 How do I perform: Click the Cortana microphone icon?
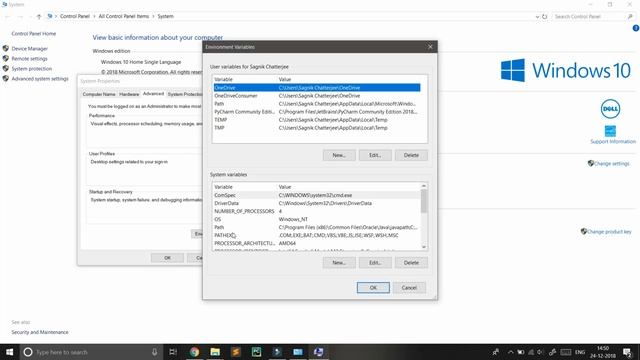coord(154,352)
